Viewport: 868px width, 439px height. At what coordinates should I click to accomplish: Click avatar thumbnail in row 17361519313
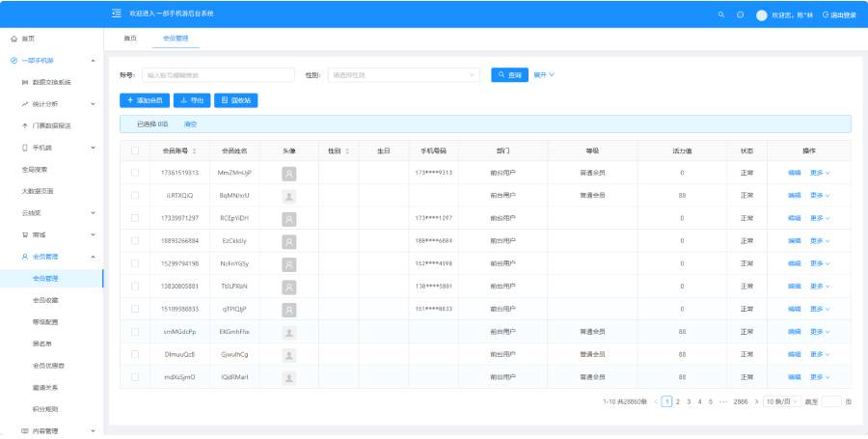(289, 174)
